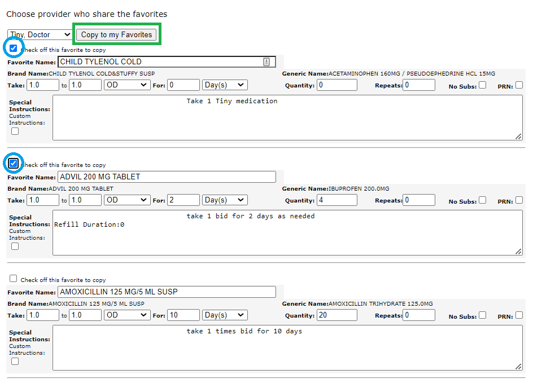Click resize handle of Advil instructions box
542x392 pixels.
coord(518,252)
